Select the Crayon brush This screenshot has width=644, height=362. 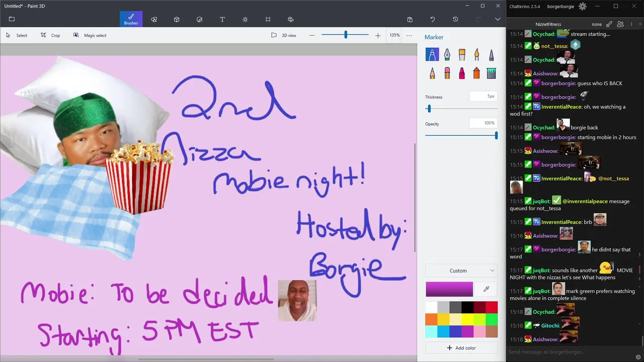tap(462, 73)
